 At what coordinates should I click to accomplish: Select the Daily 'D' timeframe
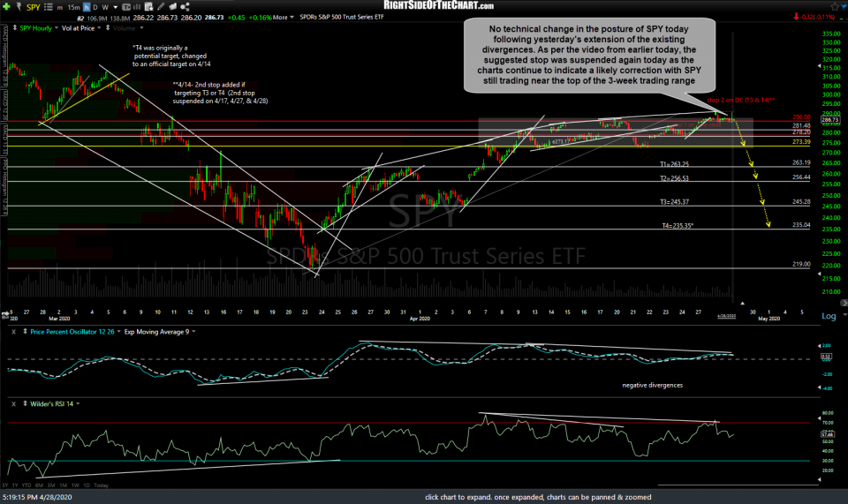point(95,8)
